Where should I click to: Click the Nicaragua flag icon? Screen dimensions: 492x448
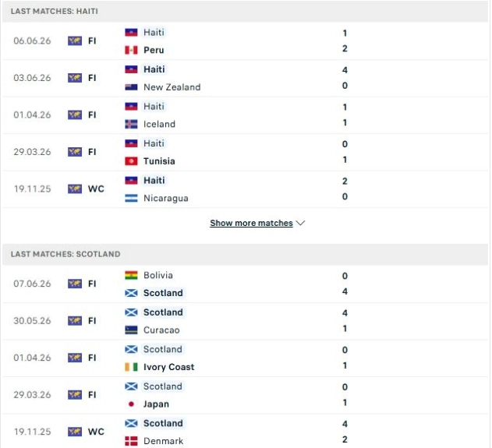[131, 198]
